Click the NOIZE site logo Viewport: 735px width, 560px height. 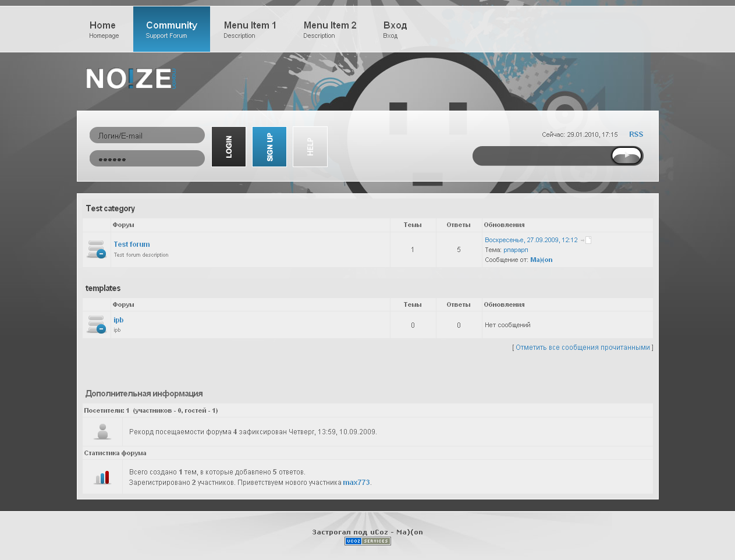pos(130,79)
